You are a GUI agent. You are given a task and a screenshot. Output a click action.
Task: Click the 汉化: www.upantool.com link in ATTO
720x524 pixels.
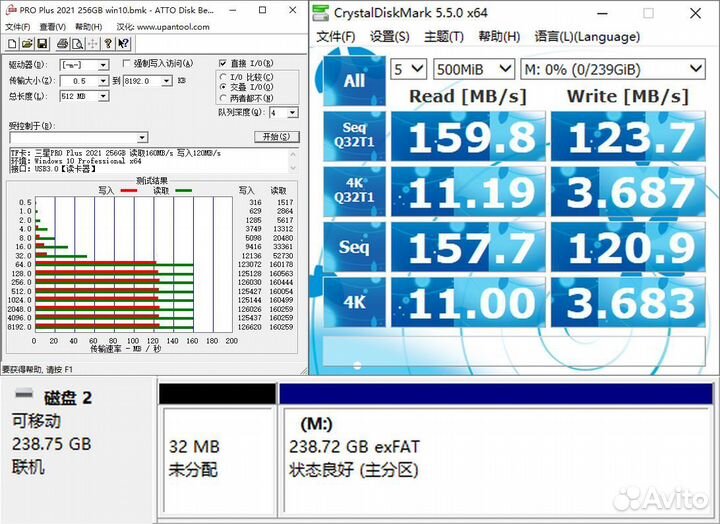tap(163, 27)
